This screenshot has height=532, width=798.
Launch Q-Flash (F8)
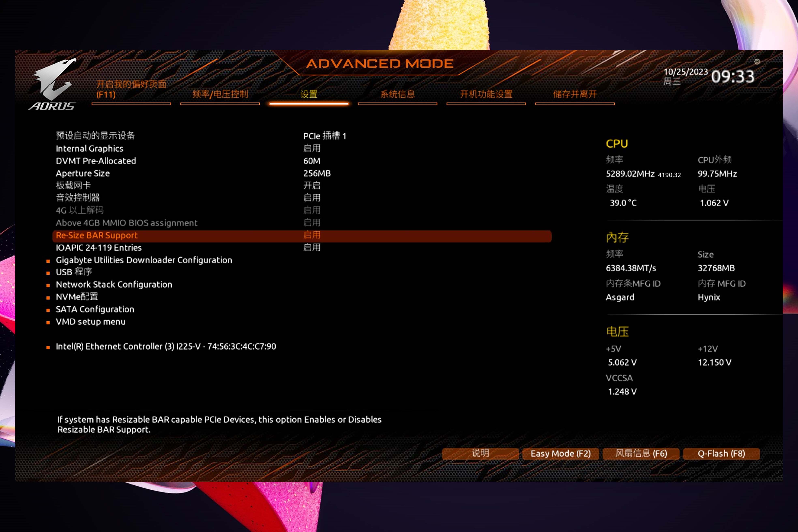point(721,454)
